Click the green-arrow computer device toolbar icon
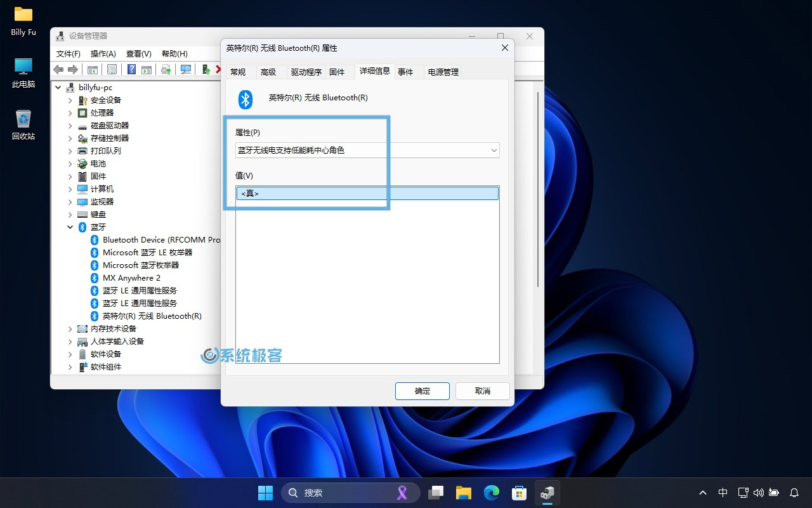 (x=206, y=69)
